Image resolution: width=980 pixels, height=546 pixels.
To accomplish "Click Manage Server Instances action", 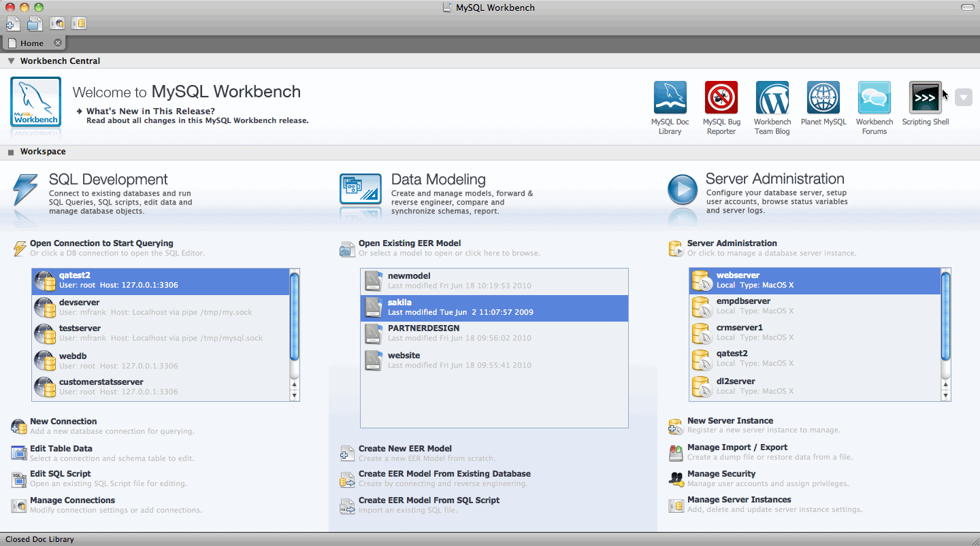I will point(739,500).
